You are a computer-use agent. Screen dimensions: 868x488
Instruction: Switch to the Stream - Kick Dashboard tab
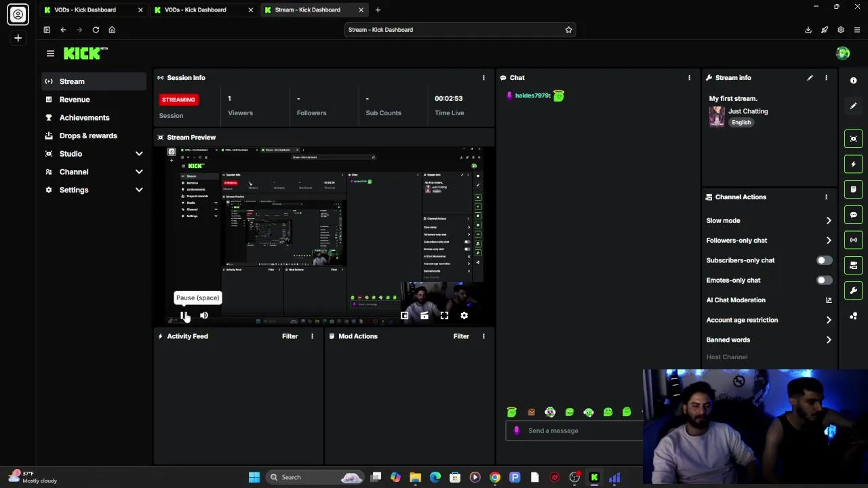(x=314, y=9)
